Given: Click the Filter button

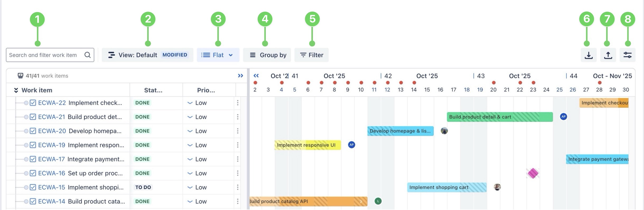Looking at the screenshot, I should pyautogui.click(x=311, y=55).
